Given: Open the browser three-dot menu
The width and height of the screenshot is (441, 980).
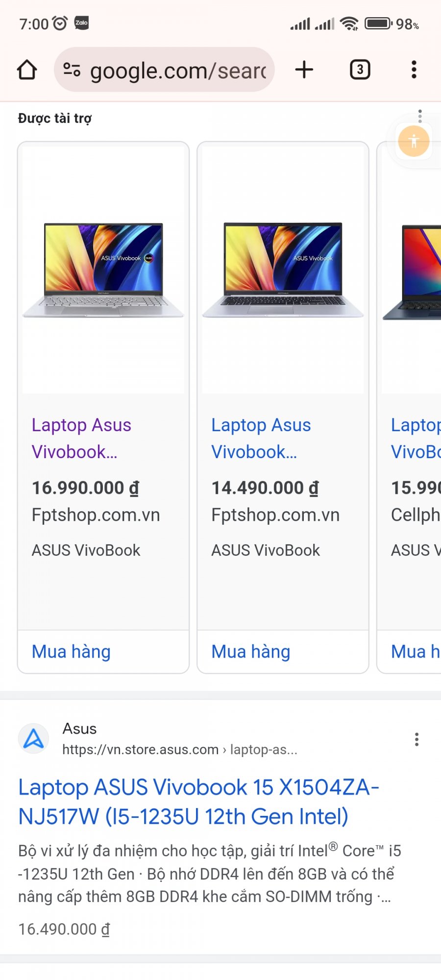Looking at the screenshot, I should pyautogui.click(x=414, y=70).
